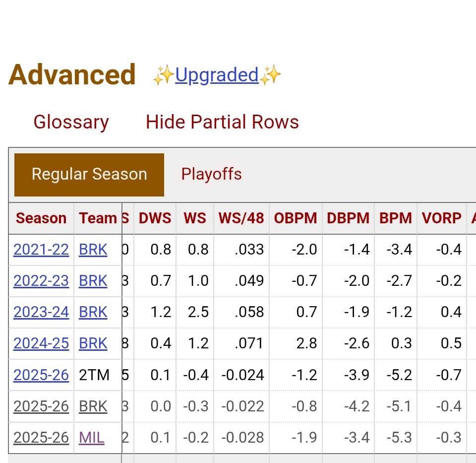476x463 pixels.
Task: Sort by the WS/48 column header
Action: (241, 218)
